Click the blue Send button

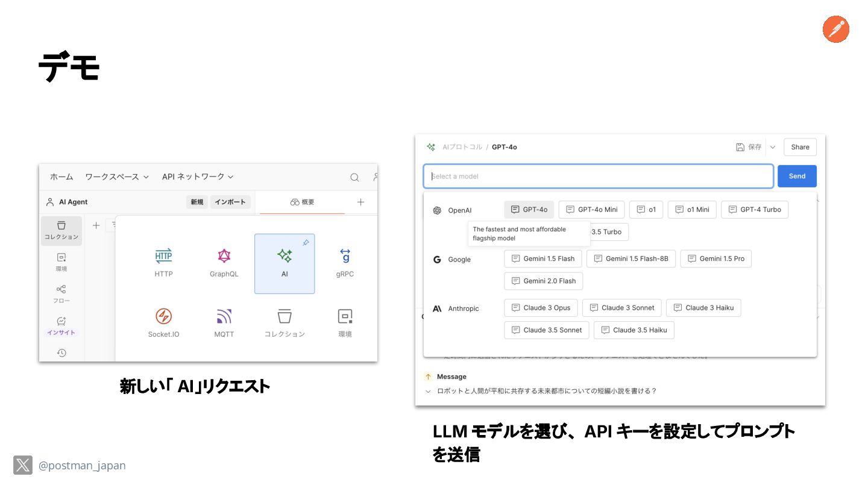[797, 176]
